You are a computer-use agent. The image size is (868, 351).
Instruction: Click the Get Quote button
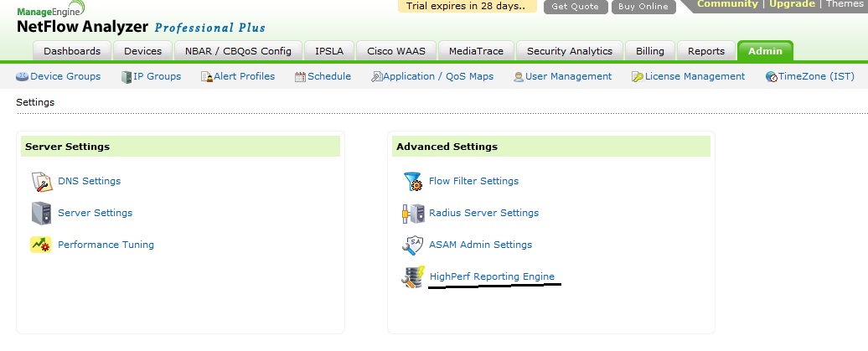(575, 7)
